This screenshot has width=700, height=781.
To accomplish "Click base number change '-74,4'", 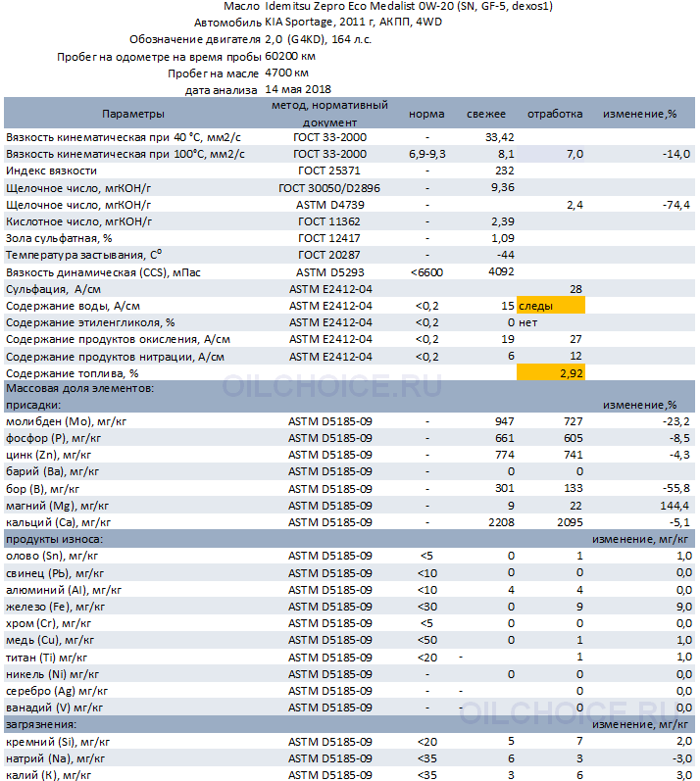I will click(x=676, y=205).
